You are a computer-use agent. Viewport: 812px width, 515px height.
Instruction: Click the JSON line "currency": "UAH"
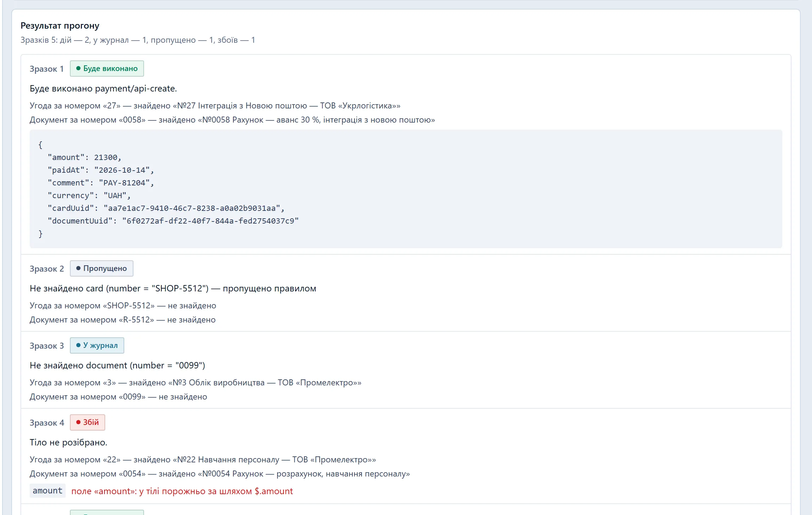pyautogui.click(x=89, y=196)
